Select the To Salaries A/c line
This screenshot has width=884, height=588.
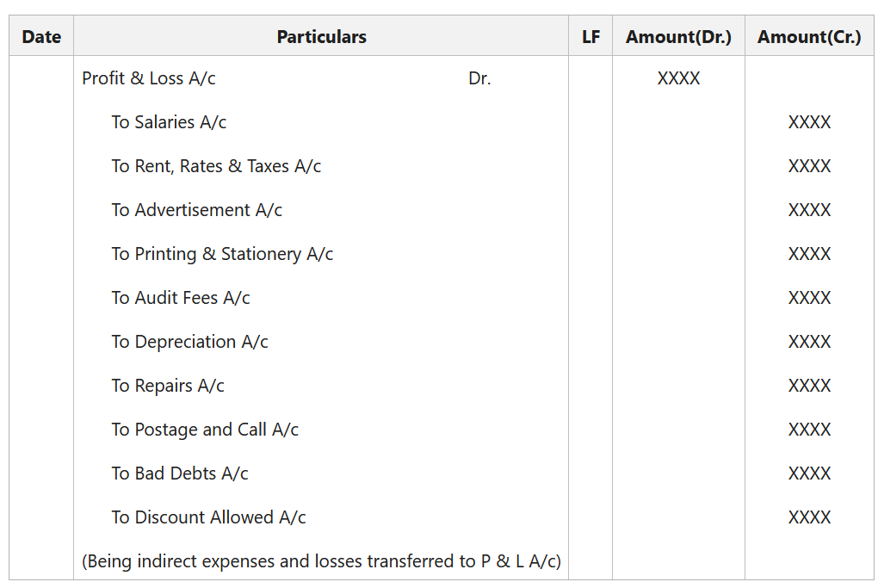pyautogui.click(x=169, y=122)
